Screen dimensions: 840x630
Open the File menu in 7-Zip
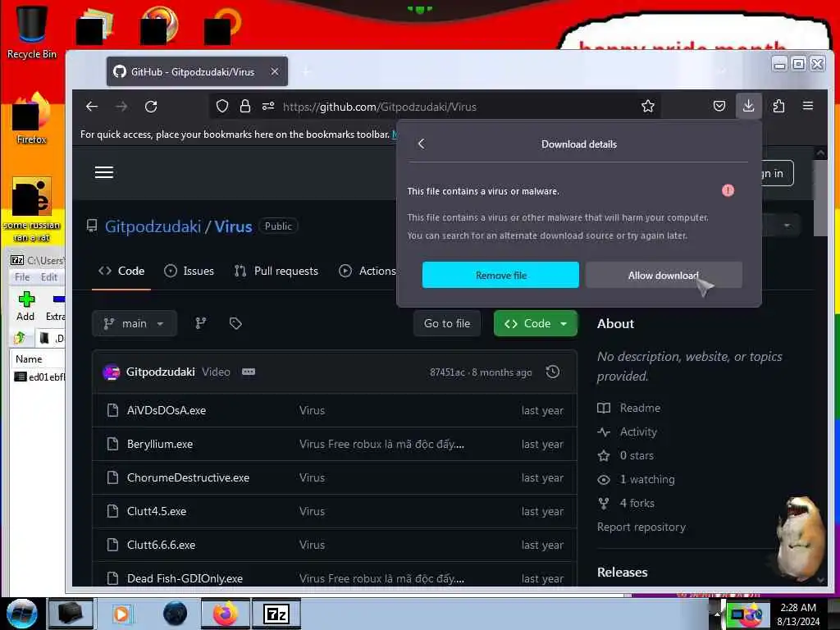click(22, 277)
